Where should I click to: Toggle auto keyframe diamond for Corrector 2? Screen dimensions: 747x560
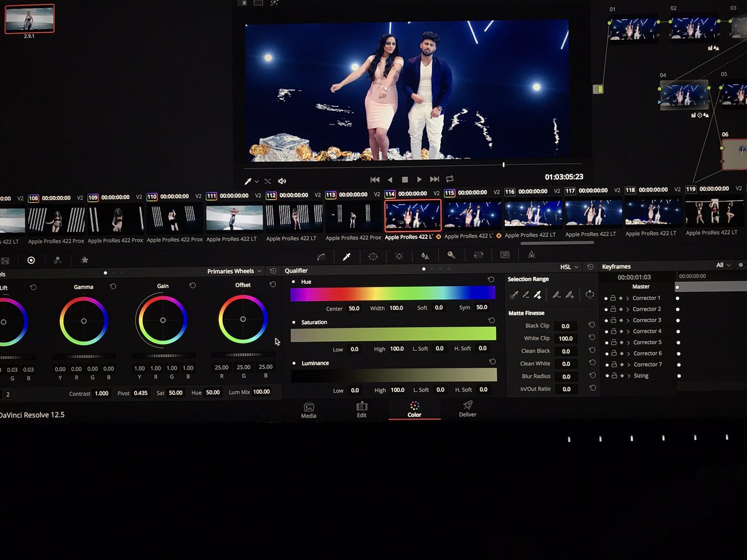click(621, 309)
